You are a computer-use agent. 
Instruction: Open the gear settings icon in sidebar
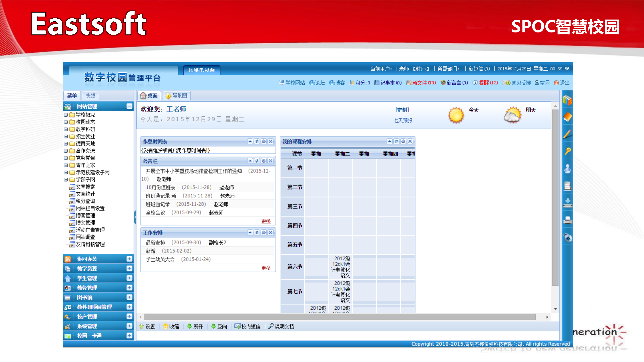(x=568, y=238)
